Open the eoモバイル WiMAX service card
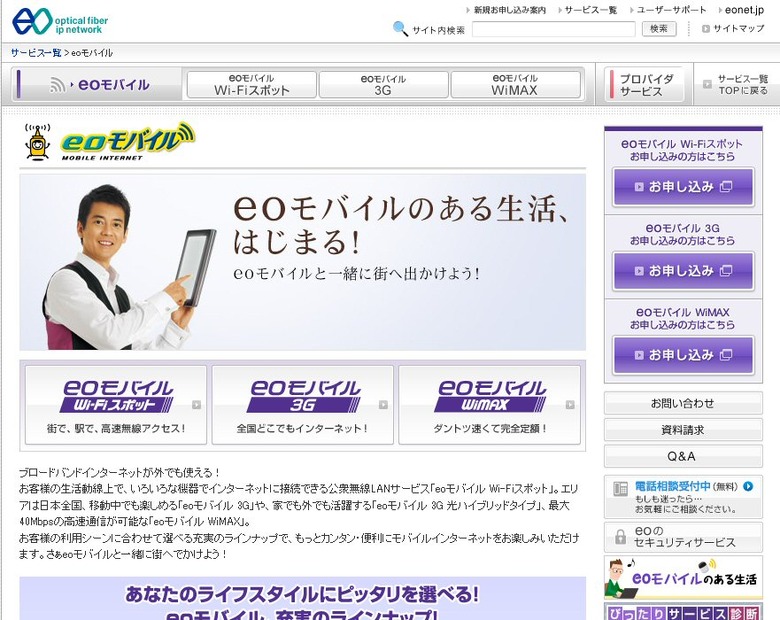780x620 pixels. pos(489,405)
